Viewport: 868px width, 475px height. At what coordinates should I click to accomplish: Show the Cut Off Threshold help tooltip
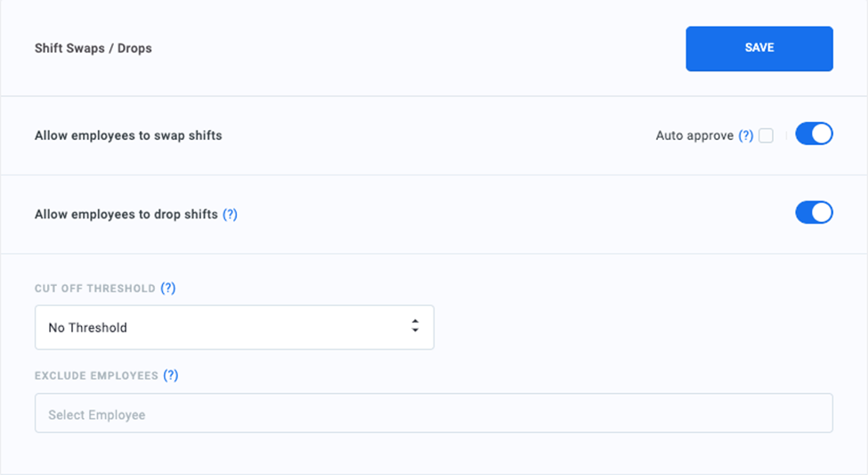(168, 289)
